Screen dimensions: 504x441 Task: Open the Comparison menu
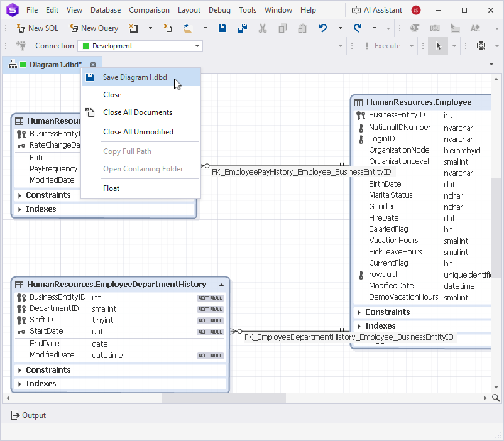click(x=149, y=10)
